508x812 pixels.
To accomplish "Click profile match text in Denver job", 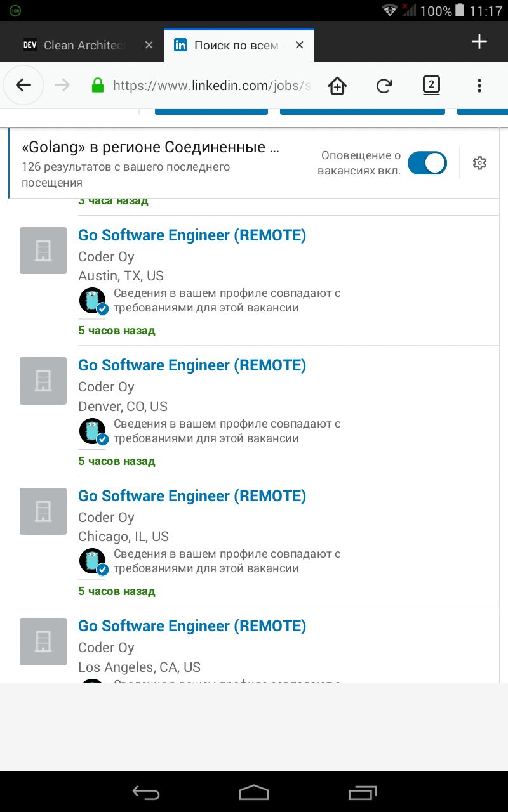I will pyautogui.click(x=227, y=431).
